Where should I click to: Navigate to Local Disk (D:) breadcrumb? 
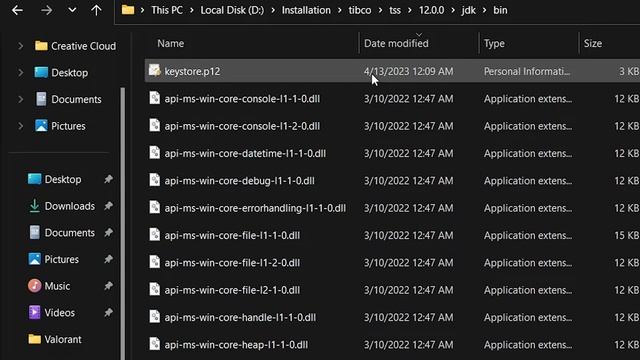[x=232, y=10]
